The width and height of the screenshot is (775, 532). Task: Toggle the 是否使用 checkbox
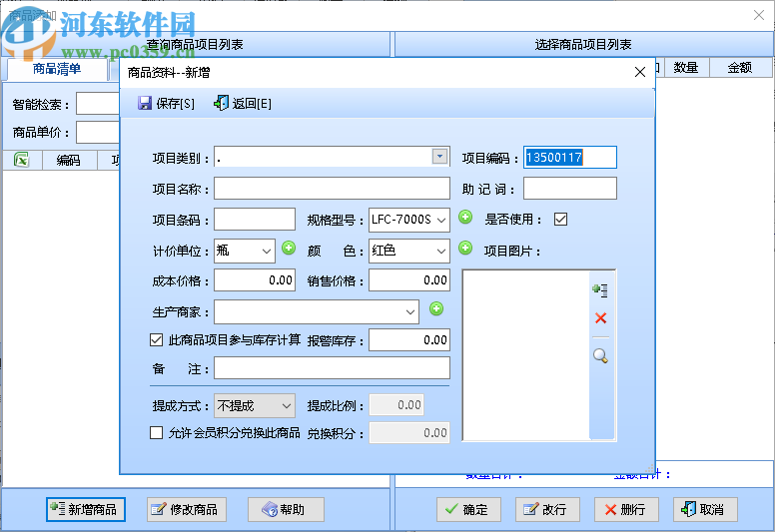pos(560,220)
